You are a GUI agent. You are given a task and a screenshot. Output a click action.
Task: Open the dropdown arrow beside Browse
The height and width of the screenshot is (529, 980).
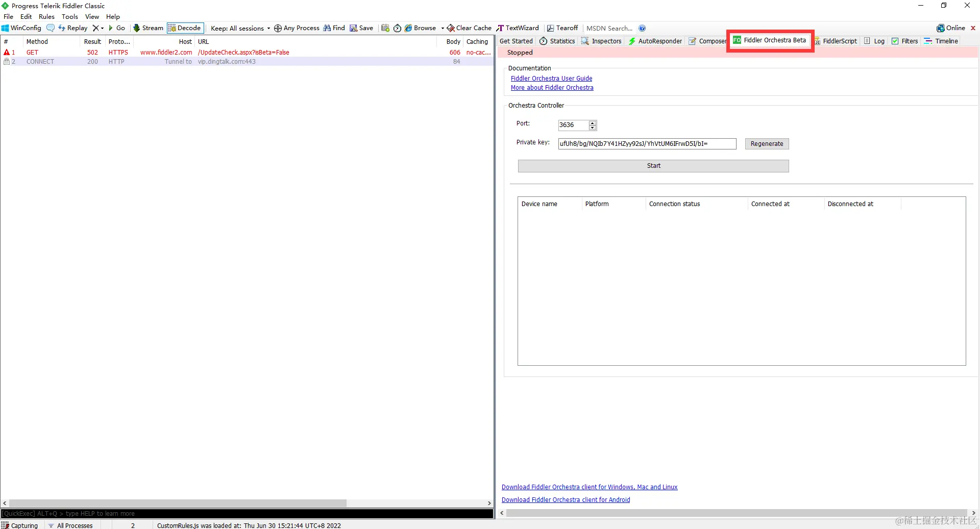(x=443, y=28)
